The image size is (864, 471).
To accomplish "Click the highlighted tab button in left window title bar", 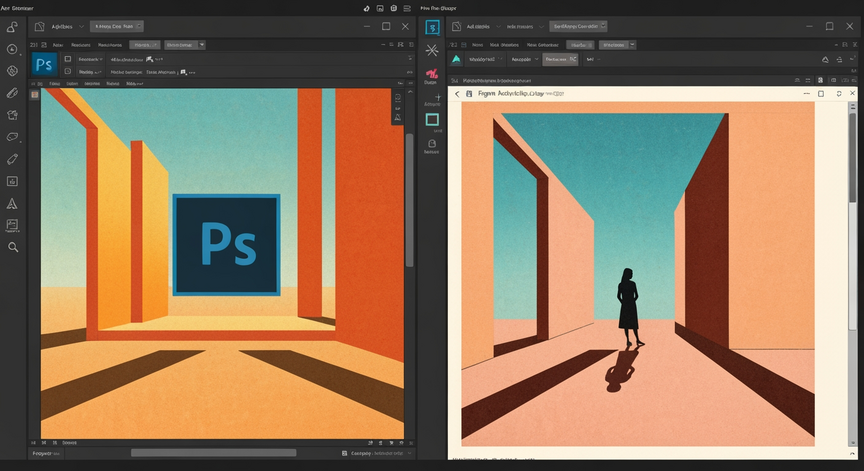I will point(117,26).
